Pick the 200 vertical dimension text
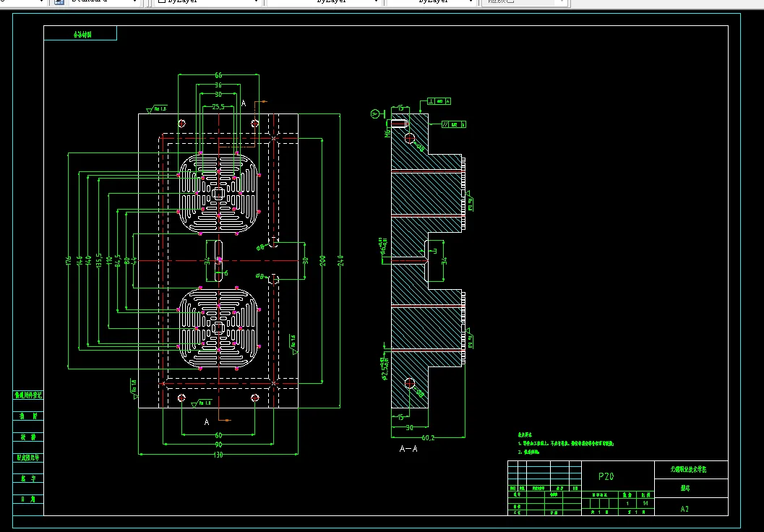This screenshot has width=764, height=532. [x=322, y=260]
